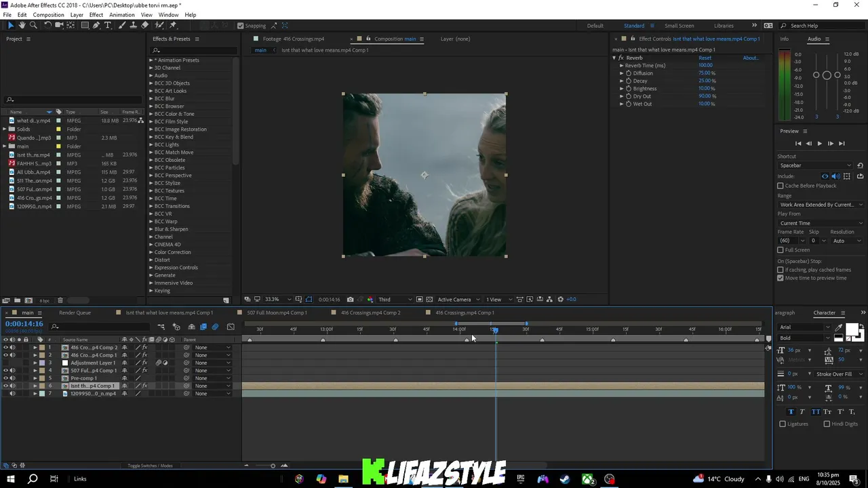Select the Horizontal Type tool
The width and height of the screenshot is (868, 488).
pyautogui.click(x=107, y=25)
